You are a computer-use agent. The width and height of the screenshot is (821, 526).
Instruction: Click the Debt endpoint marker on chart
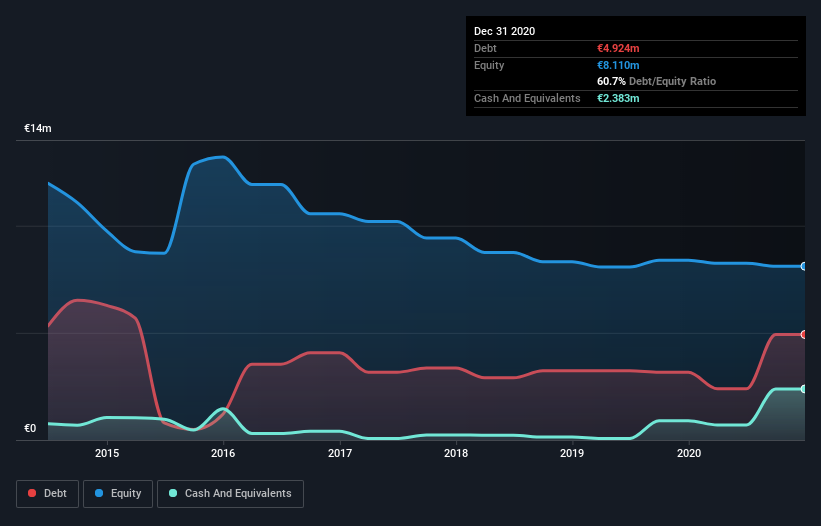tap(804, 334)
